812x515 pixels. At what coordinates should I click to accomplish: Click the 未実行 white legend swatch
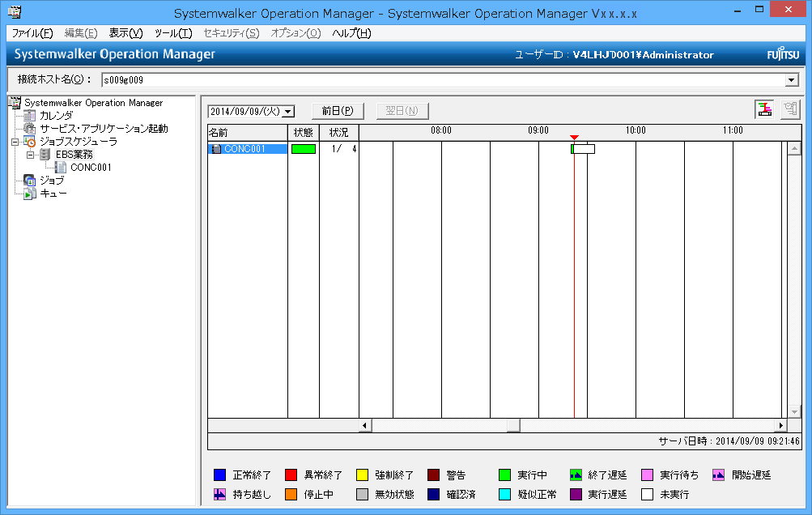pyautogui.click(x=647, y=494)
